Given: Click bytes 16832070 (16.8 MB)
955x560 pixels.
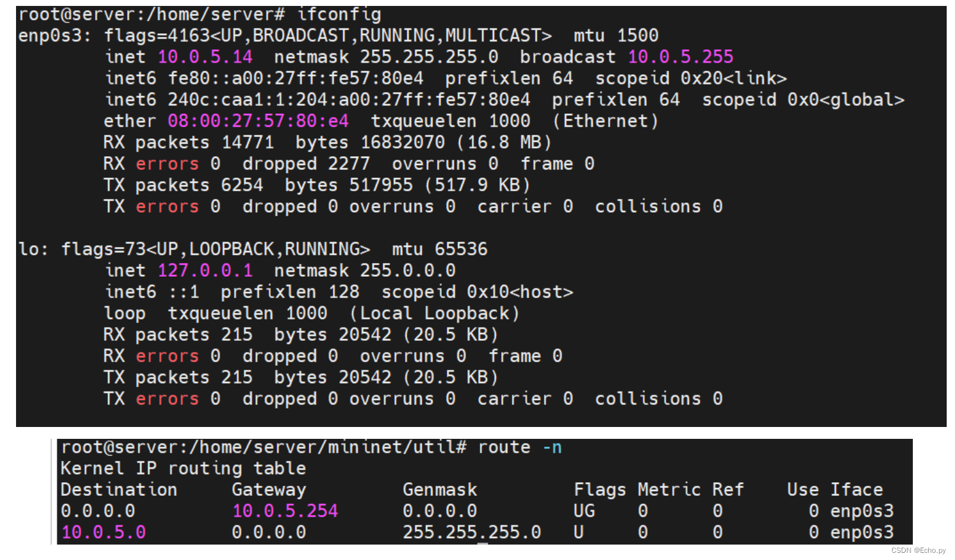Looking at the screenshot, I should [424, 143].
